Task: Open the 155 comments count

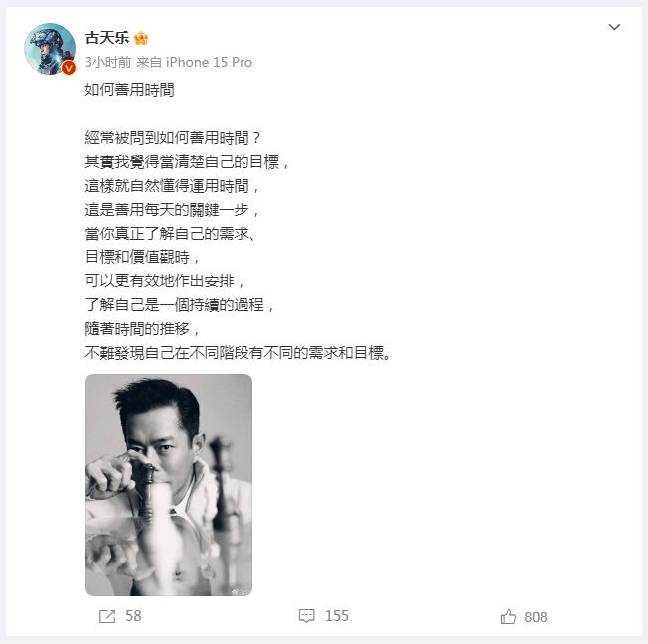Action: [337, 616]
